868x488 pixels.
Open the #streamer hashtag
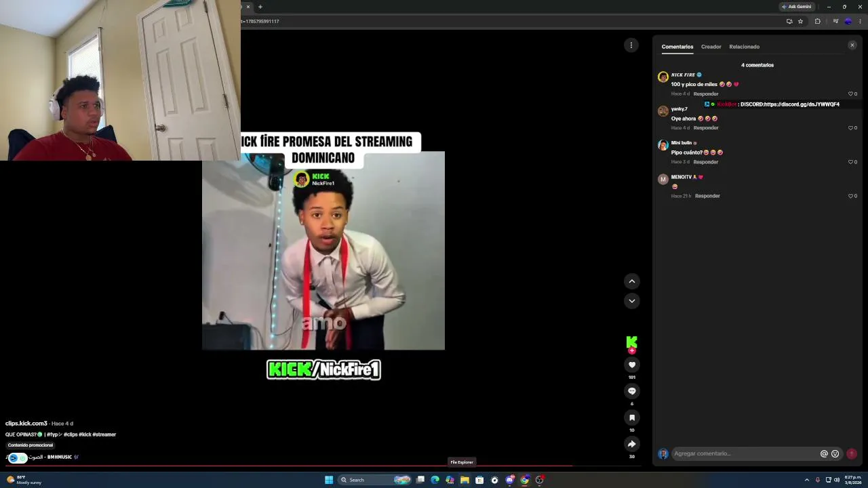point(104,434)
